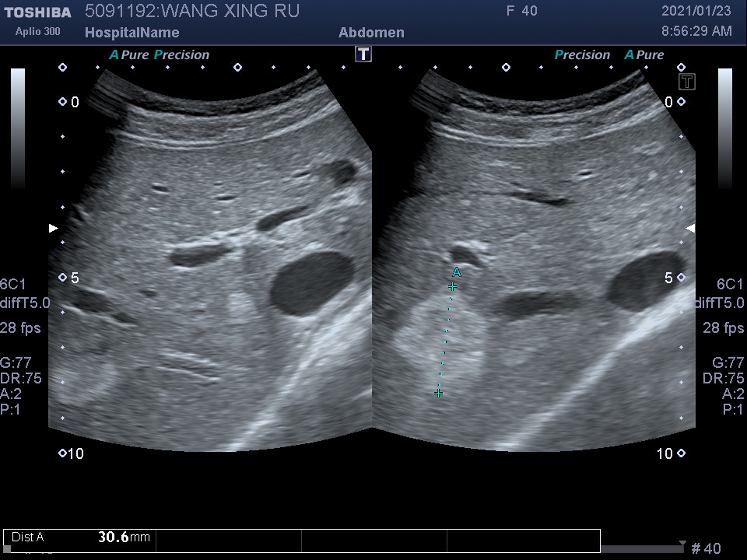Select the upper caliper cross labeled A

pyautogui.click(x=452, y=287)
